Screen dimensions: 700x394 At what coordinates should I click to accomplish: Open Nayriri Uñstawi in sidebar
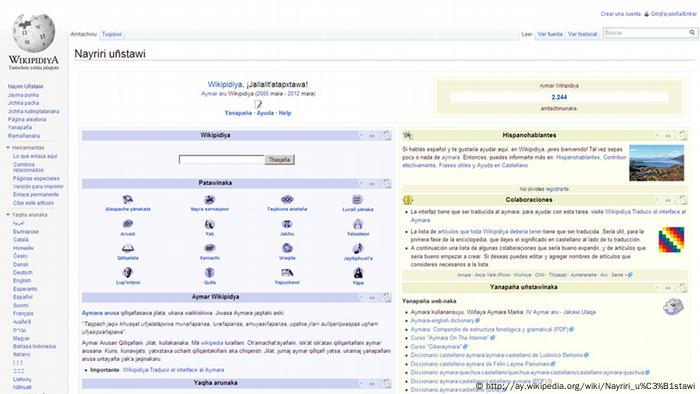(25, 87)
